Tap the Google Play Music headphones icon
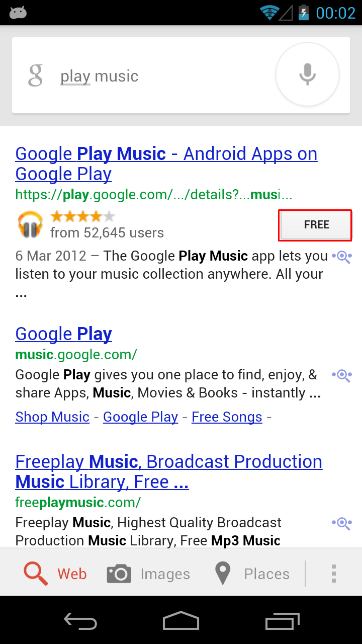 [x=31, y=224]
